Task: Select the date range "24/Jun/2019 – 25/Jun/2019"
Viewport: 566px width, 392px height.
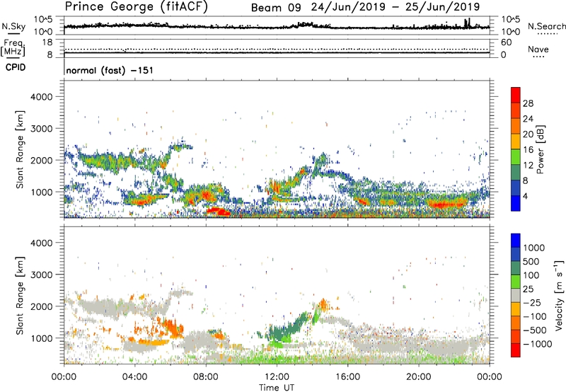Action: pyautogui.click(x=395, y=7)
